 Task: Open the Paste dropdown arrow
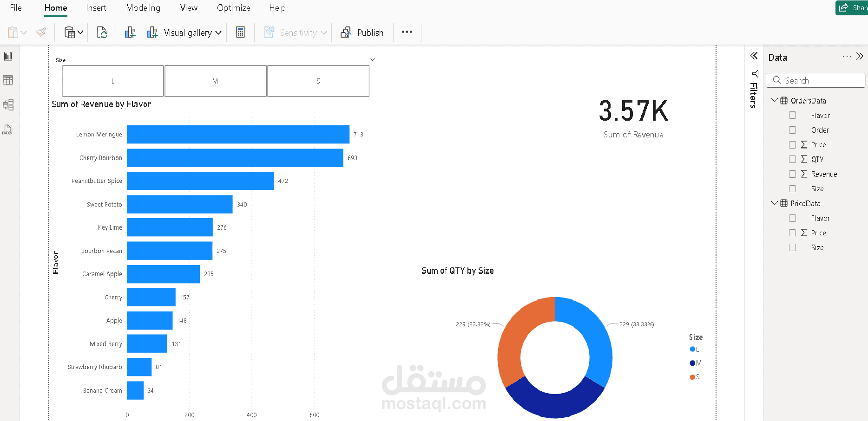(24, 32)
